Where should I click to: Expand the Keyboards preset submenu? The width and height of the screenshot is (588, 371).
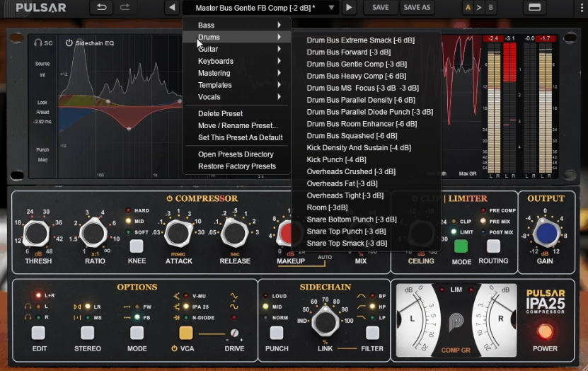(236, 61)
